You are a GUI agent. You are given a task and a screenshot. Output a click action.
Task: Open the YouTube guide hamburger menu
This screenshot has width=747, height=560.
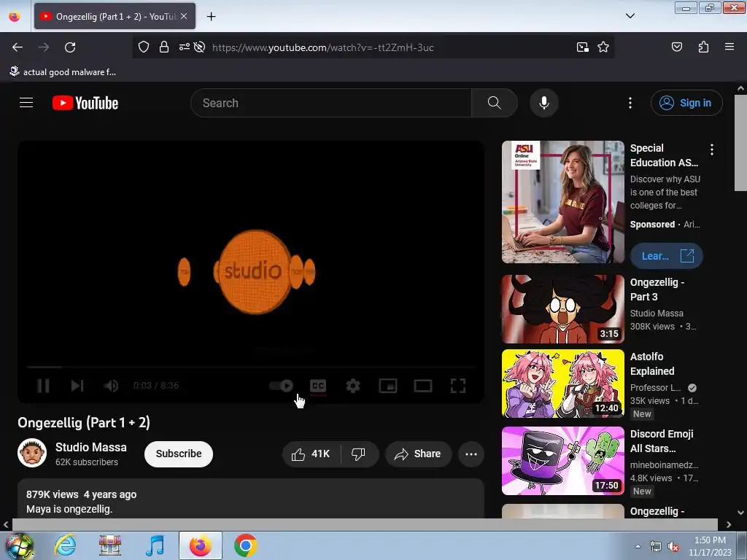tap(26, 103)
